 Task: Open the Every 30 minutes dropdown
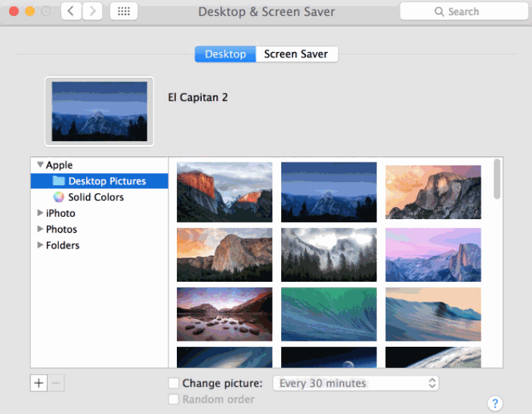tap(356, 383)
